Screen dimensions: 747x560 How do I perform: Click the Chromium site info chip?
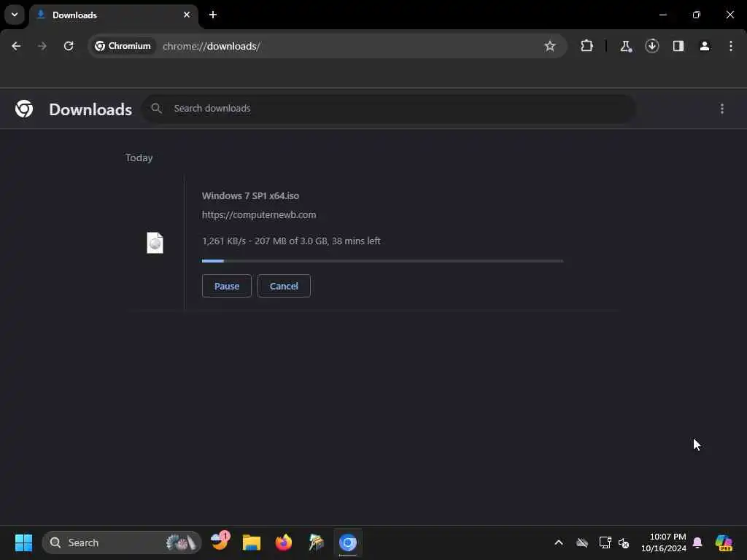click(x=123, y=46)
